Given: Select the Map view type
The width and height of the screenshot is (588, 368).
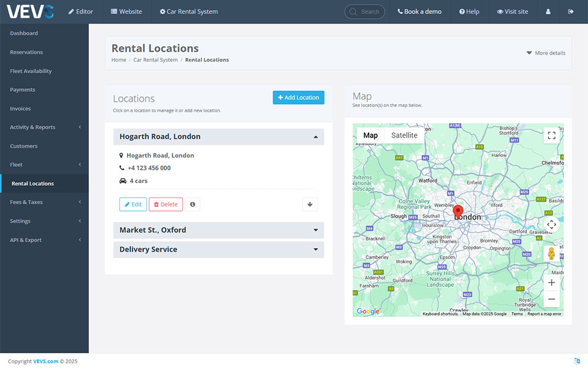Looking at the screenshot, I should 370,135.
